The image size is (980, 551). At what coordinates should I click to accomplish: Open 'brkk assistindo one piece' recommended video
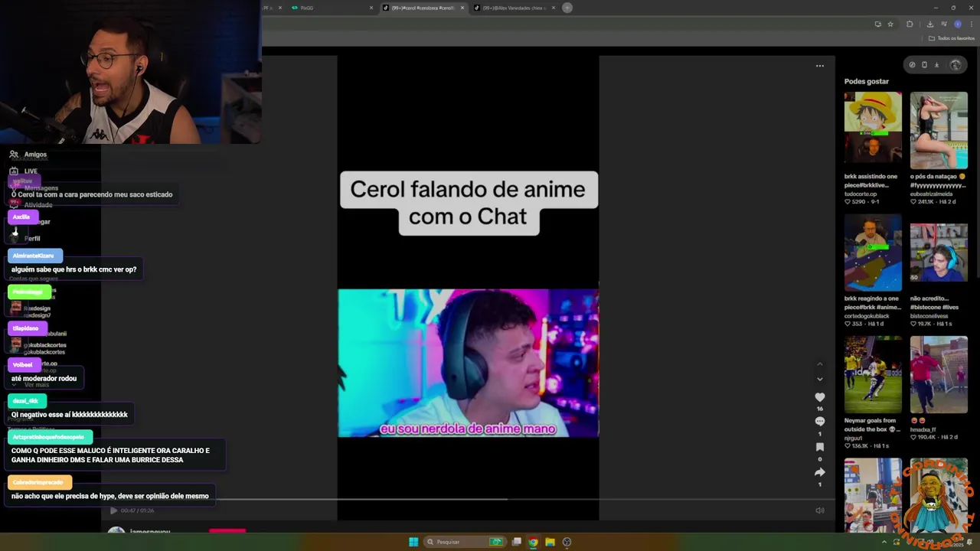click(873, 127)
